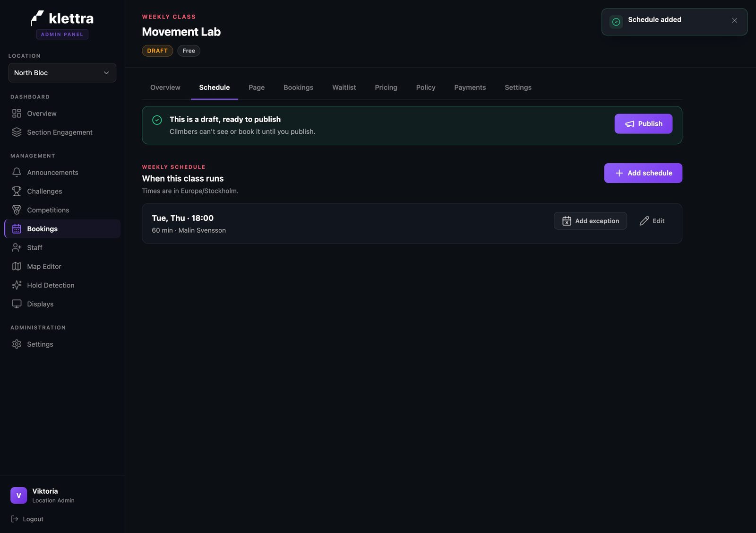Screen dimensions: 756x533
Task: Open Viktoria's user profile avatar
Action: coord(19,496)
